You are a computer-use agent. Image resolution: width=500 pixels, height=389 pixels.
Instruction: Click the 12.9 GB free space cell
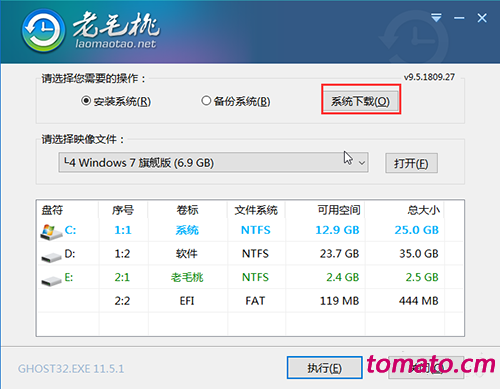coord(337,230)
